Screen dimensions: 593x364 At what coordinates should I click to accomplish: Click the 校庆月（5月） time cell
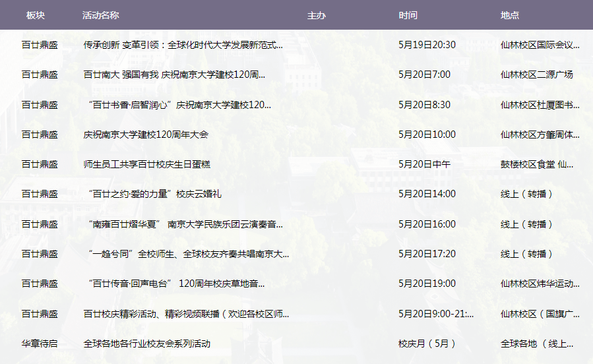[427, 344]
